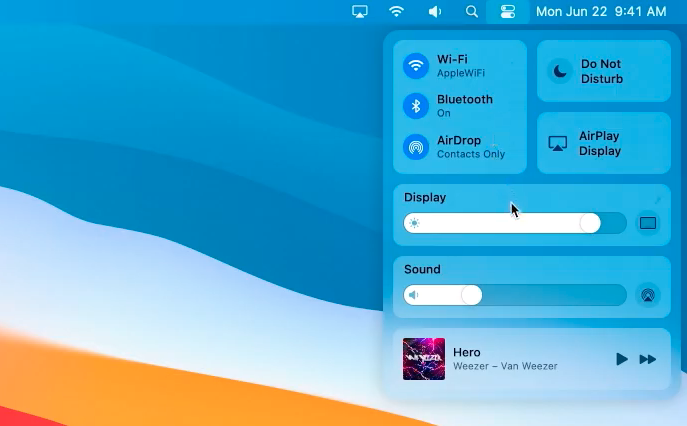
Task: Expand the Display module header
Action: pyautogui.click(x=426, y=198)
